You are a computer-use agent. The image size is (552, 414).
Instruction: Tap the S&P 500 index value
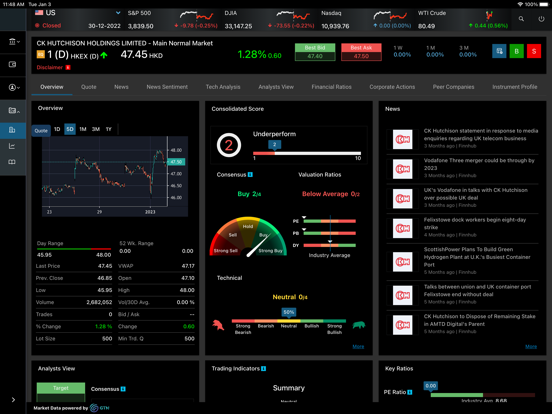tap(140, 26)
